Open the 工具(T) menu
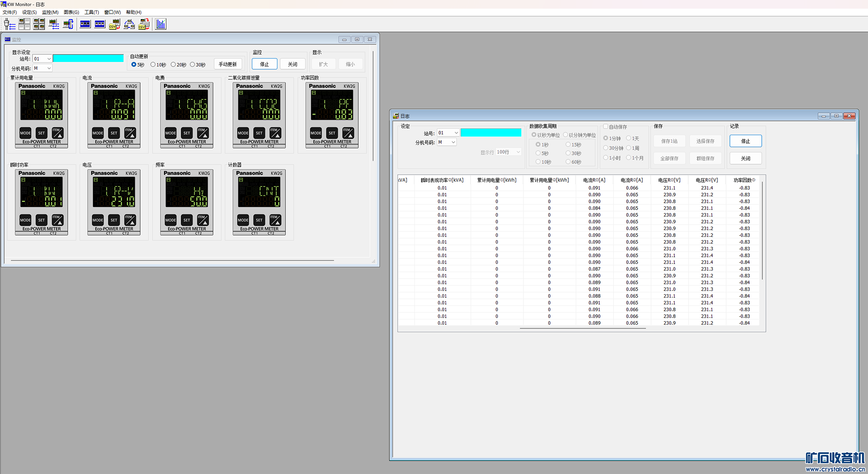Viewport: 868px width, 474px height. tap(92, 12)
